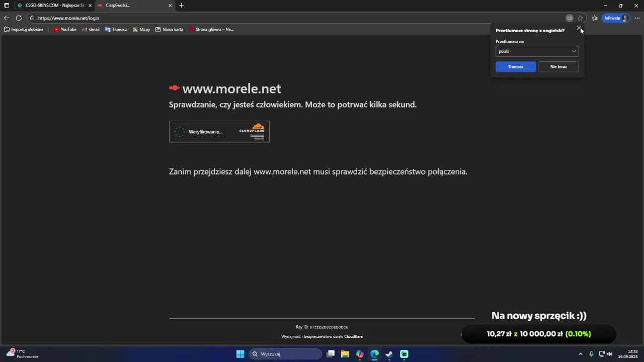Click the Cloudflare Prywatność link

point(257,135)
